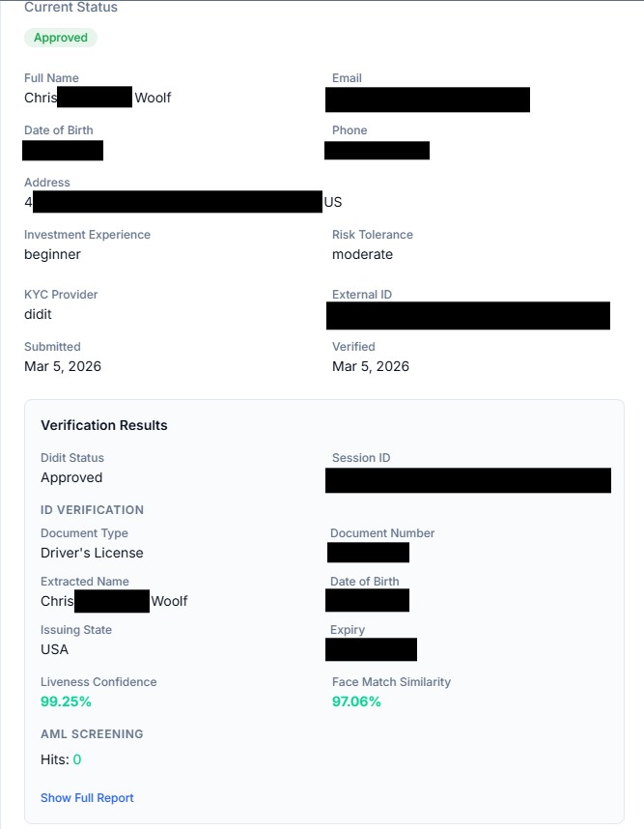Screen dimensions: 644x829
Task: Click the Driver's License document type
Action: click(92, 553)
